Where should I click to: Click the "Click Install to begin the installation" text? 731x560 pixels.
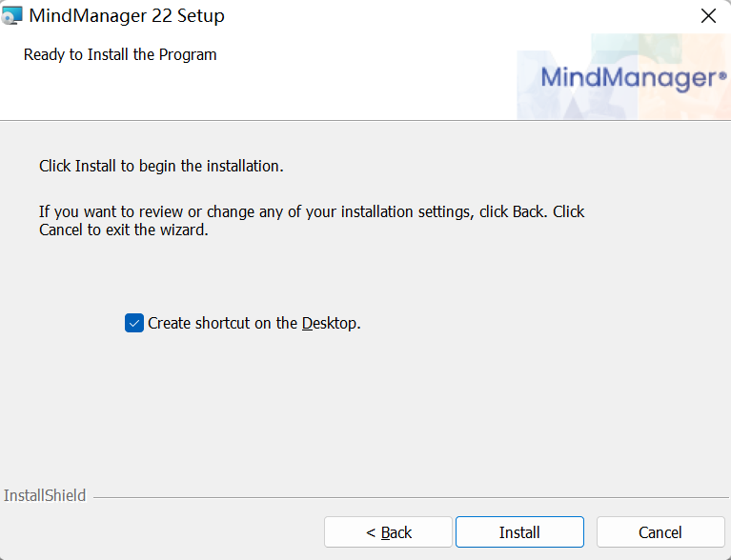tap(161, 166)
